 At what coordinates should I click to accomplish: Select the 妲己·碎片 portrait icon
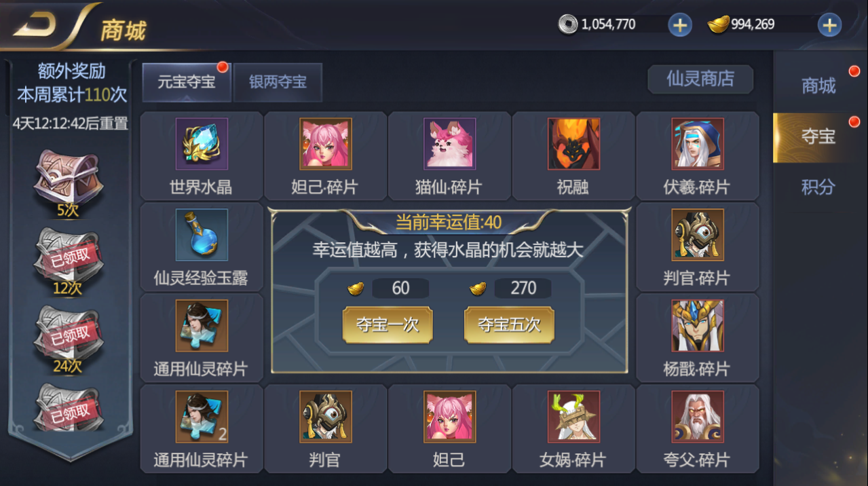point(326,144)
